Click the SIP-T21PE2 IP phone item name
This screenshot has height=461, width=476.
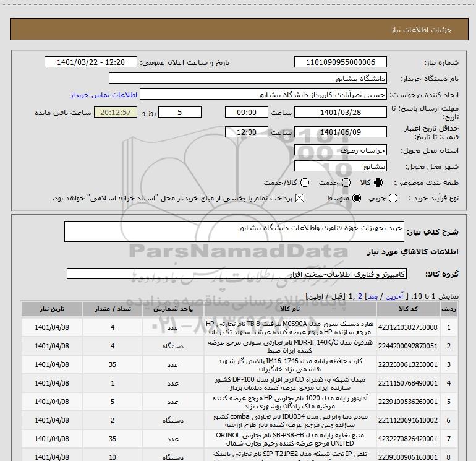tap(290, 455)
